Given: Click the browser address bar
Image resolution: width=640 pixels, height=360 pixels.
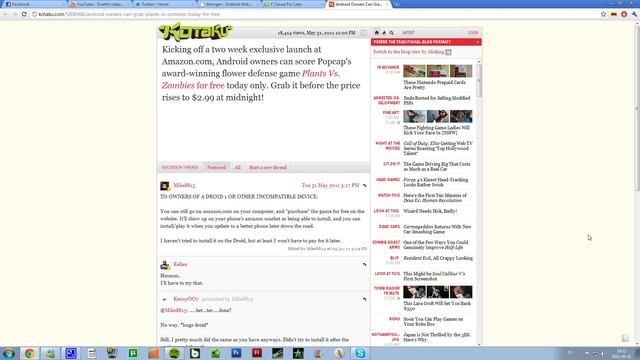Looking at the screenshot, I should (x=314, y=14).
